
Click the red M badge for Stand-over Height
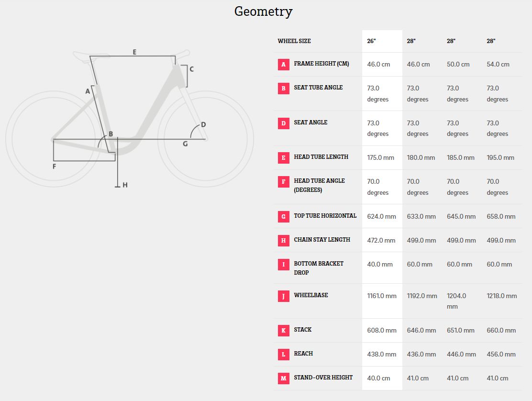click(283, 378)
